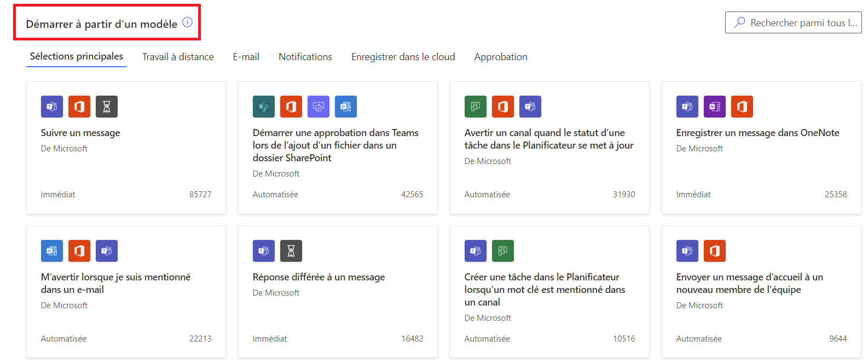The image size is (868, 364).
Task: Click the Planner icon on the Créer une tâche card
Action: click(503, 251)
